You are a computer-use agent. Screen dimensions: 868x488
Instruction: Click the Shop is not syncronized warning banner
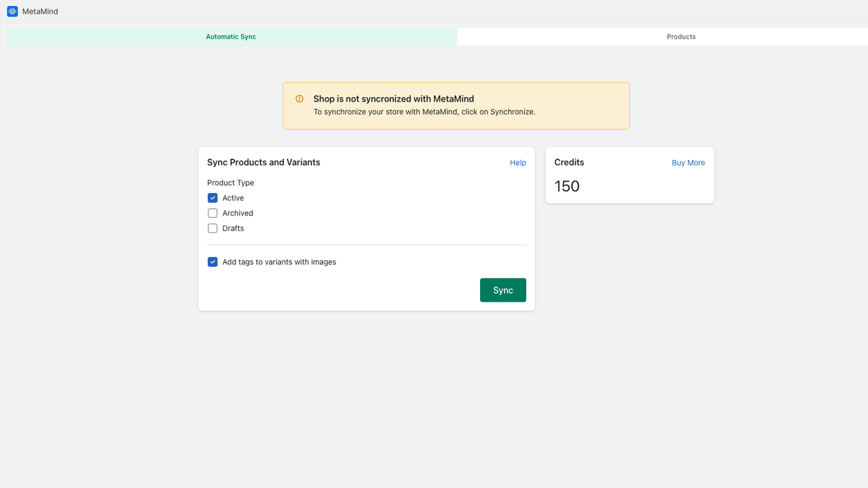click(456, 105)
